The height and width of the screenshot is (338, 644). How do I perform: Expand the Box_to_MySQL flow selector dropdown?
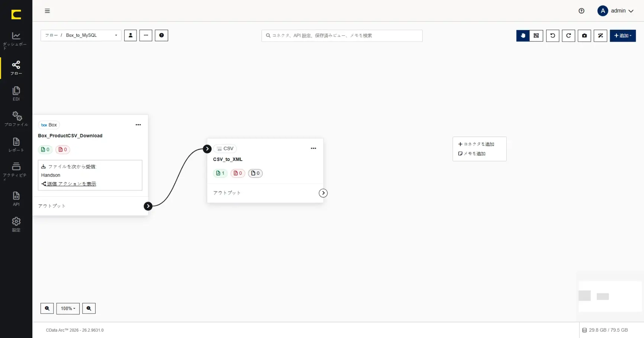pyautogui.click(x=81, y=35)
